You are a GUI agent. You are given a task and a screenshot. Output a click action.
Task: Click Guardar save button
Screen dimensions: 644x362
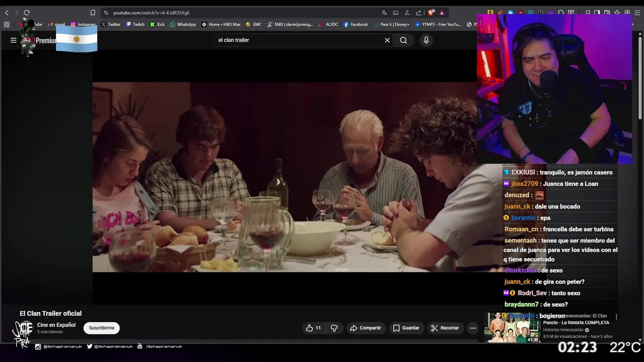coord(406,328)
